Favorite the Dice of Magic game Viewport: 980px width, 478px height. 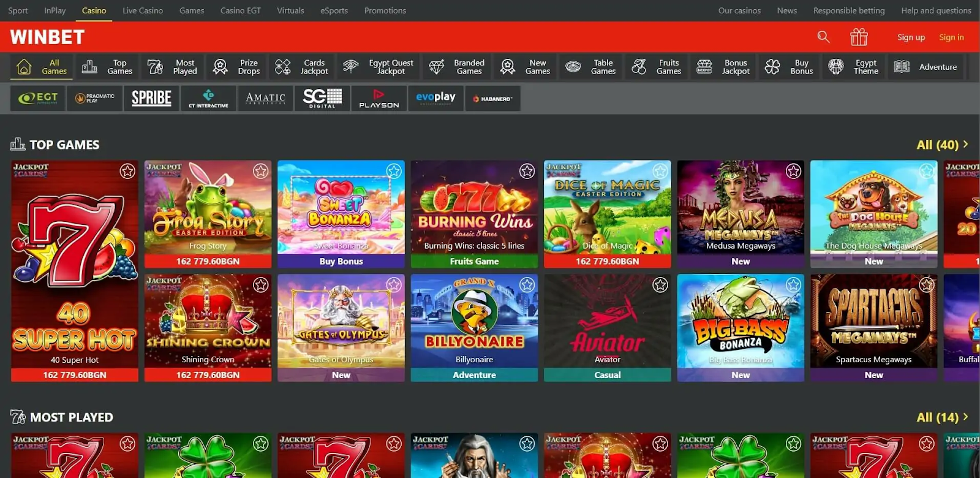tap(660, 171)
